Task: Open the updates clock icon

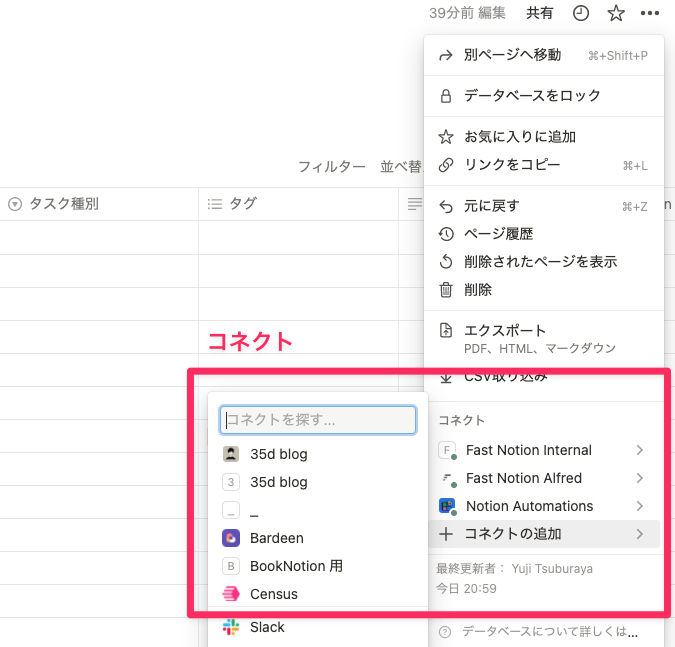Action: pyautogui.click(x=580, y=13)
